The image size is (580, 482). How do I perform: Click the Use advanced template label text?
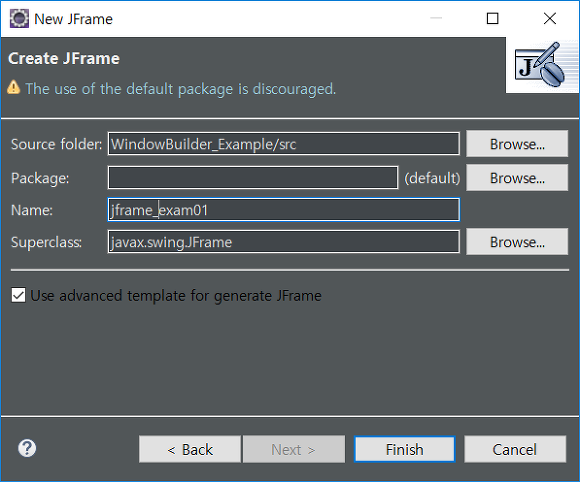click(176, 296)
